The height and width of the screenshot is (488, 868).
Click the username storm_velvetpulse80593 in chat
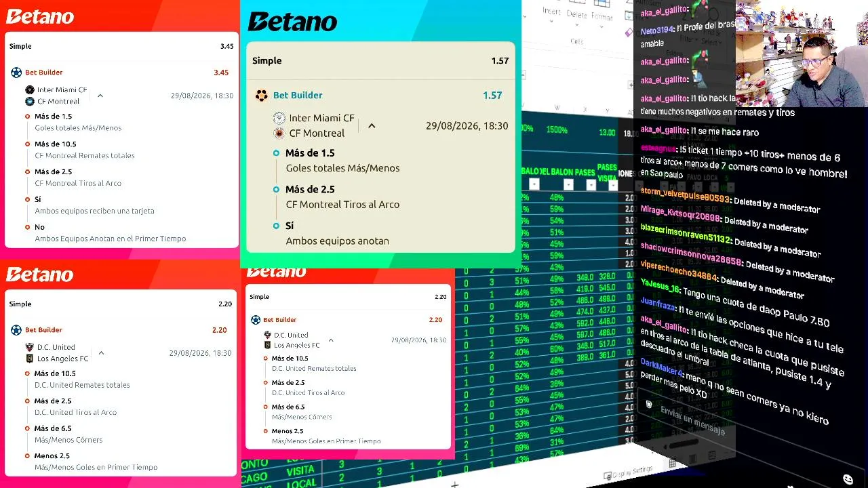pos(685,196)
